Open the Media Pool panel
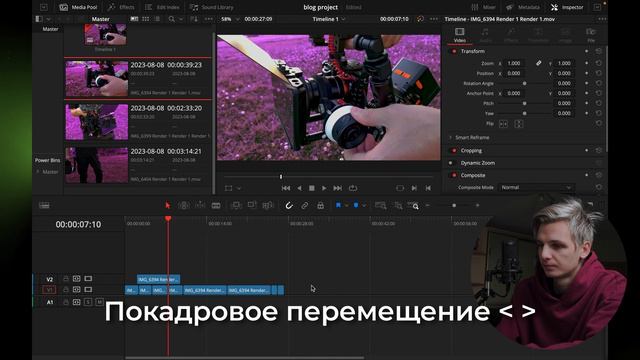Screen dimensions: 640x360 78,7
